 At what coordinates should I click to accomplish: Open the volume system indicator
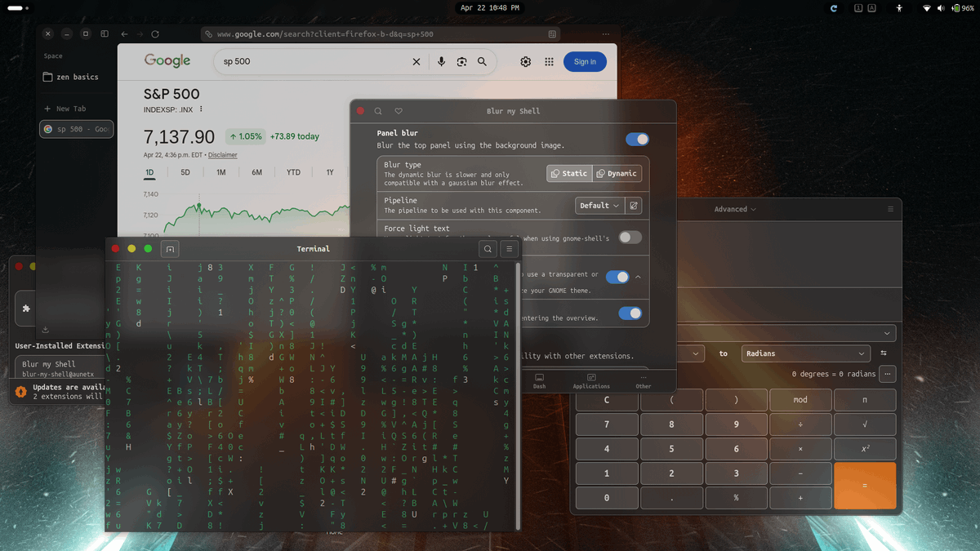[x=941, y=7]
